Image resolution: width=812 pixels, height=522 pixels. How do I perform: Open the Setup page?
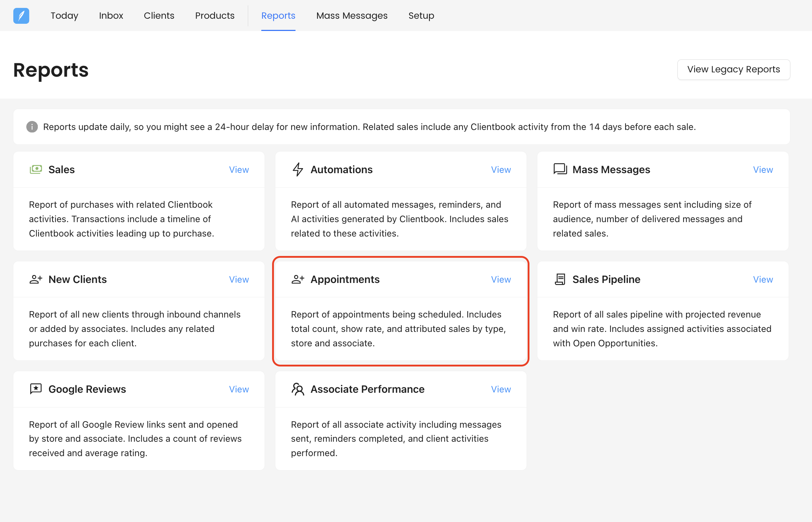coord(421,15)
